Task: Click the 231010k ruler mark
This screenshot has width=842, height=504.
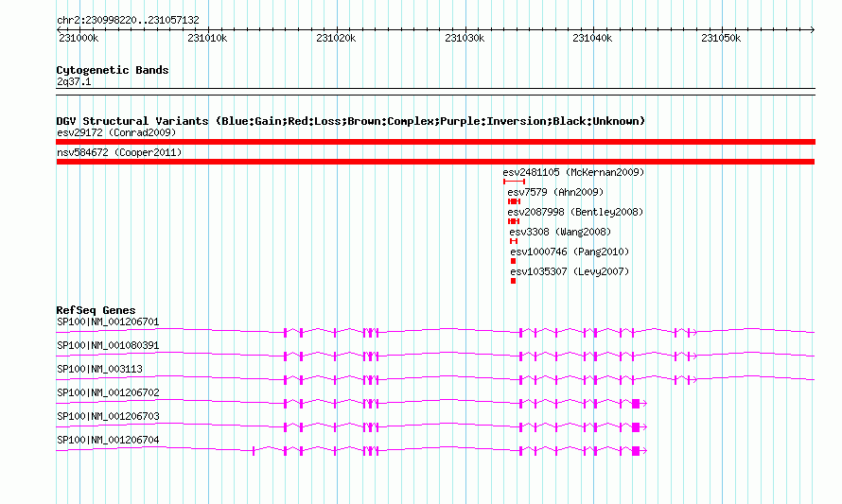Action: click(207, 38)
